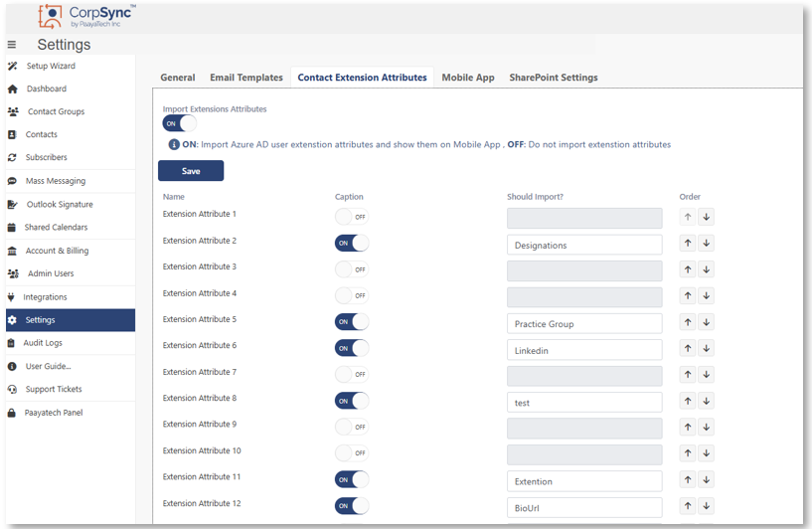Move Extension Attribute 1 down
Screen dimensions: 812x529
[707, 217]
